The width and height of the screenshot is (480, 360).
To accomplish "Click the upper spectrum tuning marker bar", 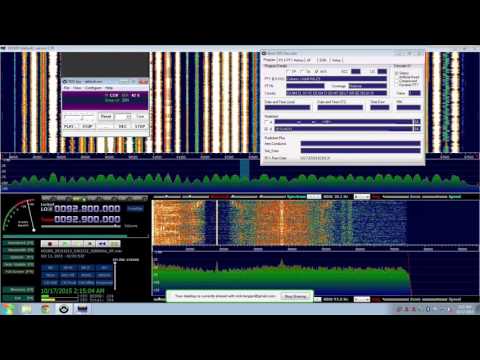I will (x=245, y=171).
